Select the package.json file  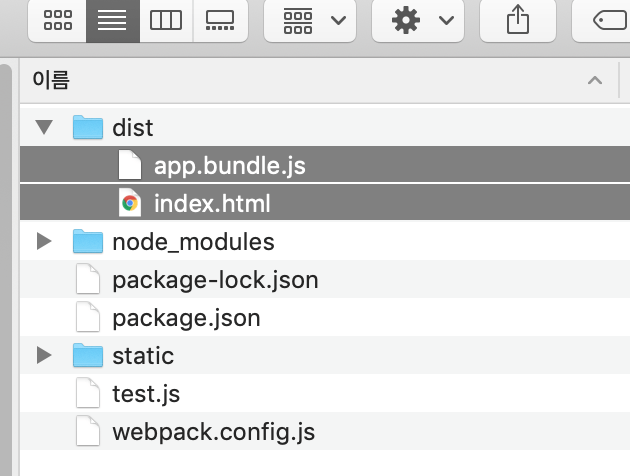point(186,318)
